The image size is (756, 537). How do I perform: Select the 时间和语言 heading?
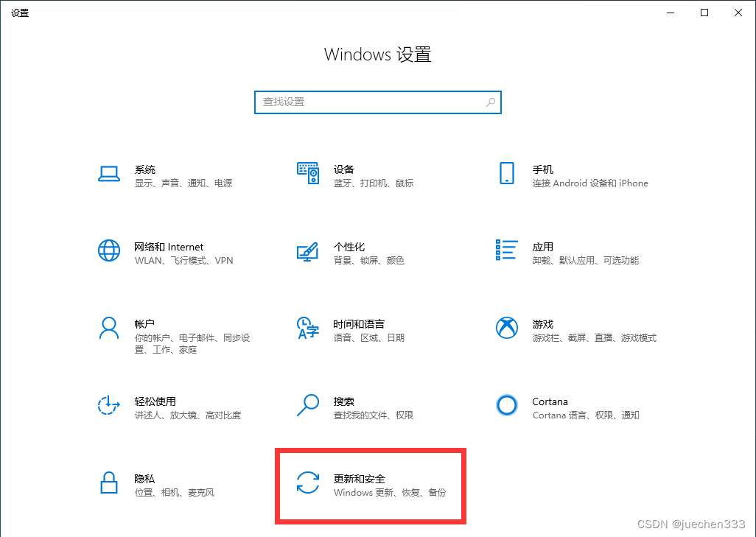[359, 324]
